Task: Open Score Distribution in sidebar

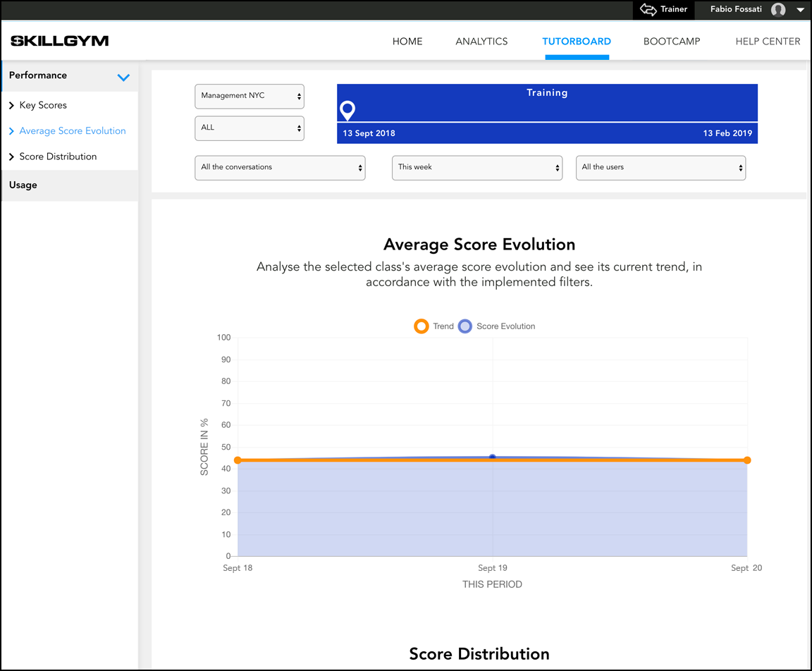Action: point(58,156)
